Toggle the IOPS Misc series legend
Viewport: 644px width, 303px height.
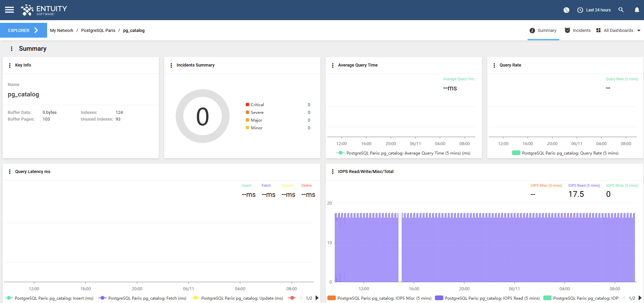[x=380, y=298]
